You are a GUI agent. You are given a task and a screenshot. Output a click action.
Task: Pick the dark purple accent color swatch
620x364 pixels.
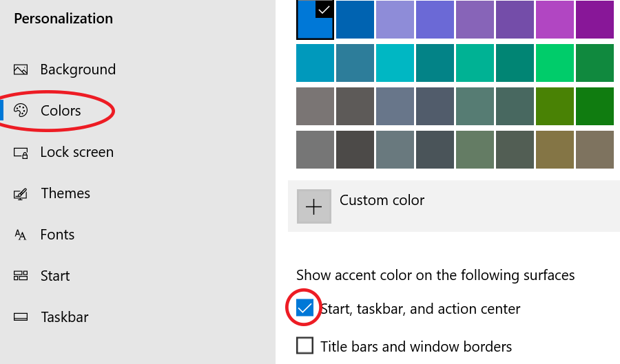595,19
